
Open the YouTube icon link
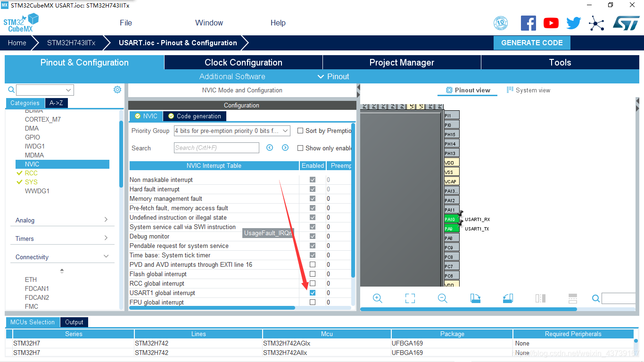[x=551, y=23]
